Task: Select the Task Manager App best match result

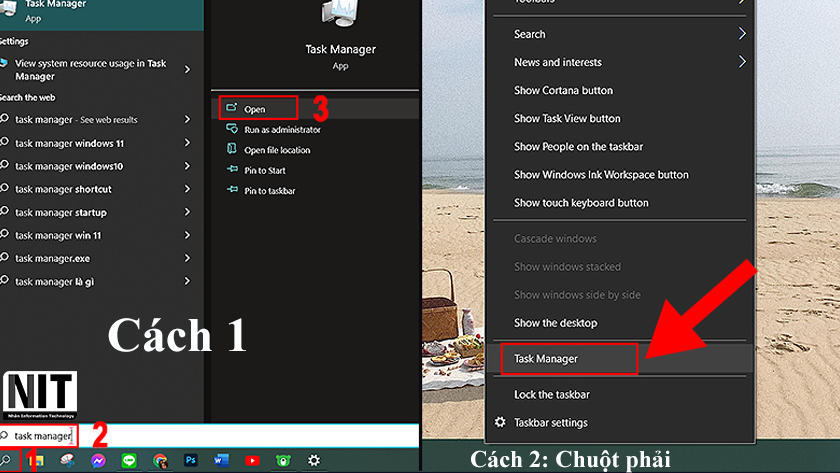Action: point(102,13)
